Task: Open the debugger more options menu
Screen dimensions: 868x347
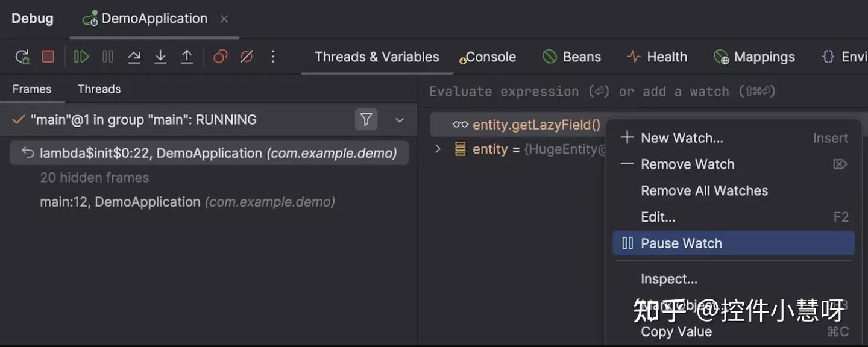Action: coord(272,56)
